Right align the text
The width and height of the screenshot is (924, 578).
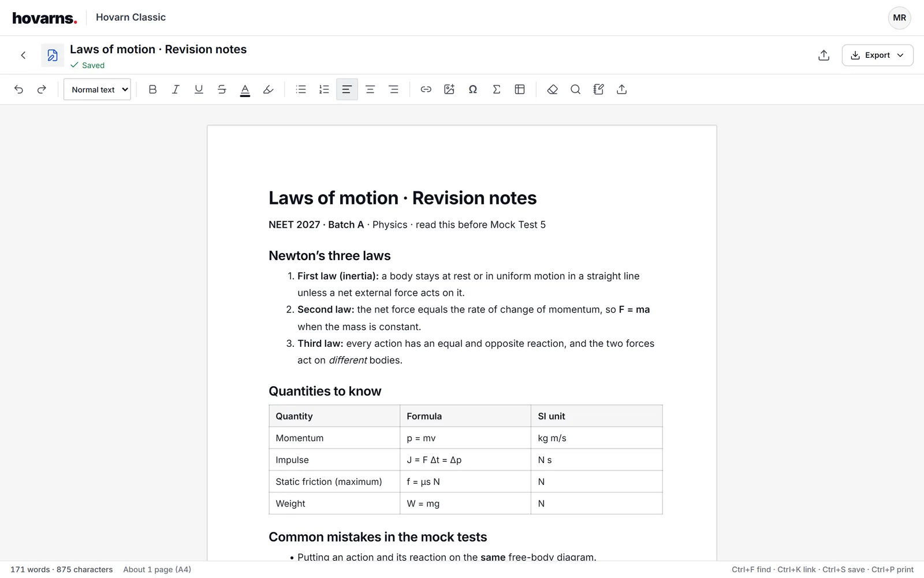393,90
